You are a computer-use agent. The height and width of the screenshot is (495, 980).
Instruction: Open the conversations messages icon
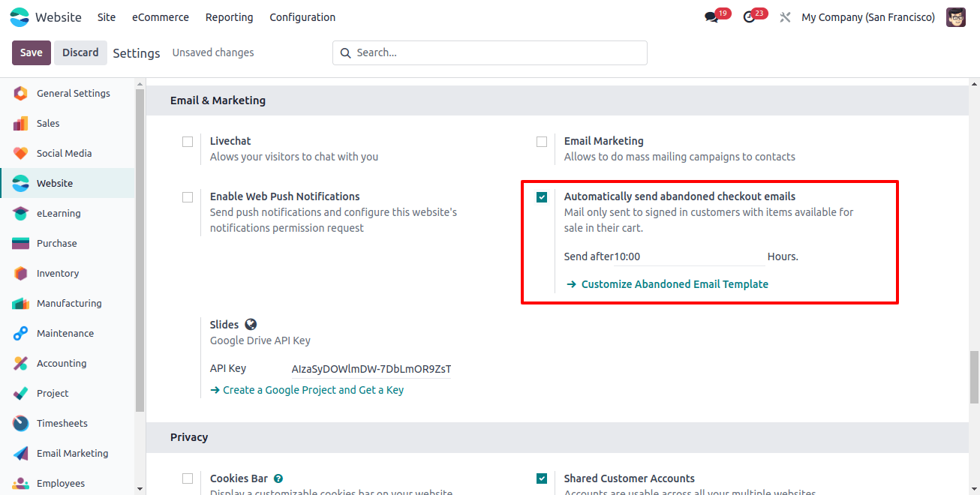click(x=711, y=17)
